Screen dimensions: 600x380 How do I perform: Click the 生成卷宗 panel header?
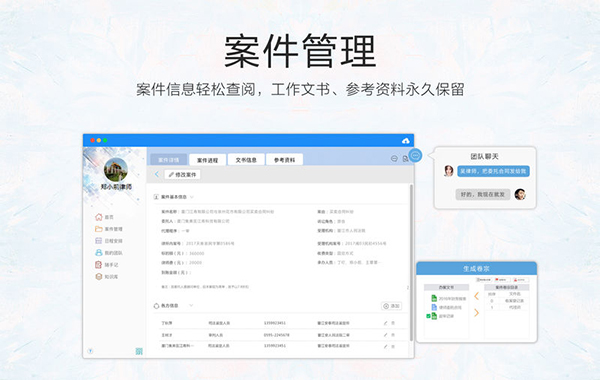point(476,269)
